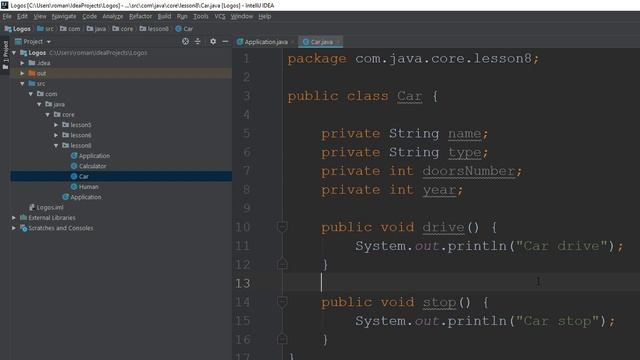Collapse the expanded lesson8 package

click(x=56, y=146)
